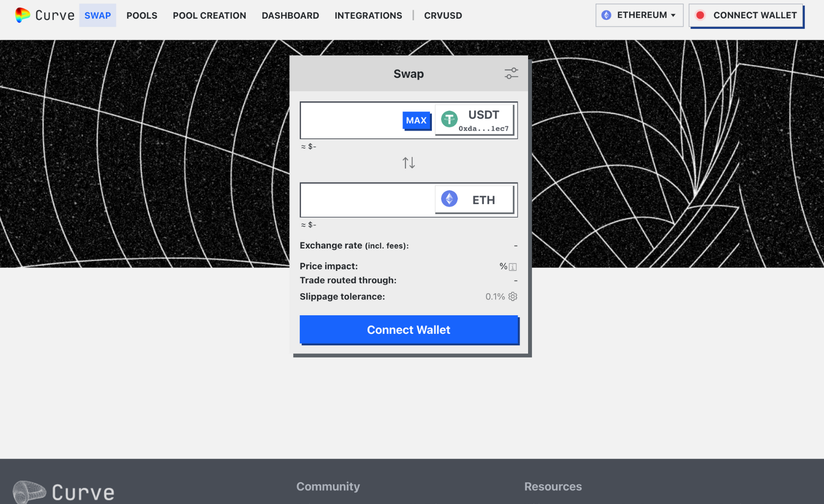Click the Price impact label
This screenshot has width=824, height=504.
(x=328, y=266)
